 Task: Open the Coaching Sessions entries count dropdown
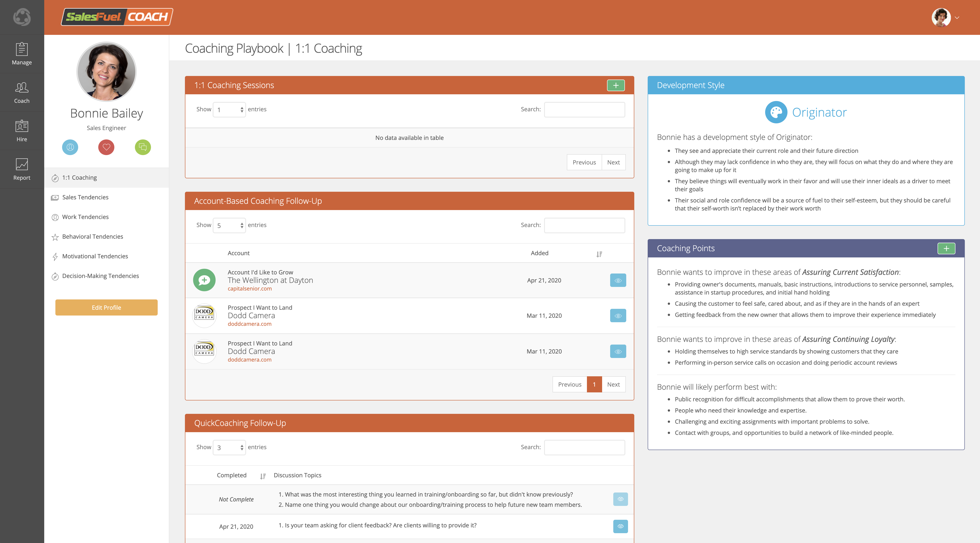[x=229, y=109]
